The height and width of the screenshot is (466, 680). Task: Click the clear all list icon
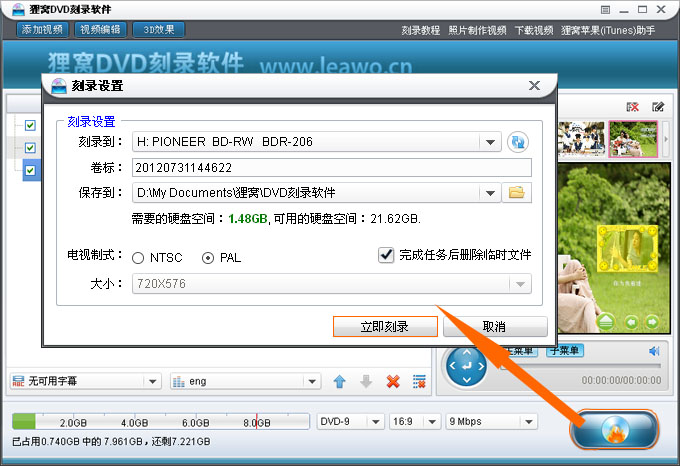[x=419, y=381]
